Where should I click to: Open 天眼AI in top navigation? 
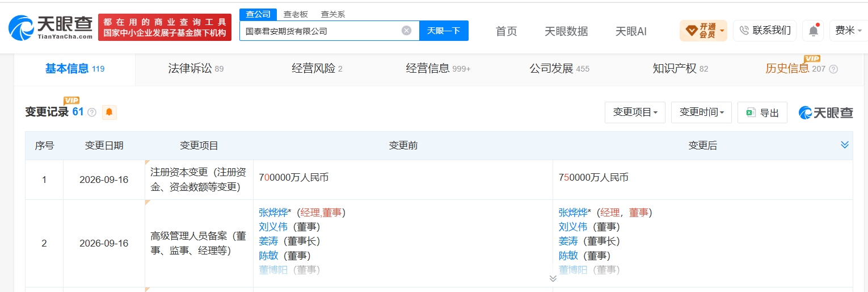631,31
